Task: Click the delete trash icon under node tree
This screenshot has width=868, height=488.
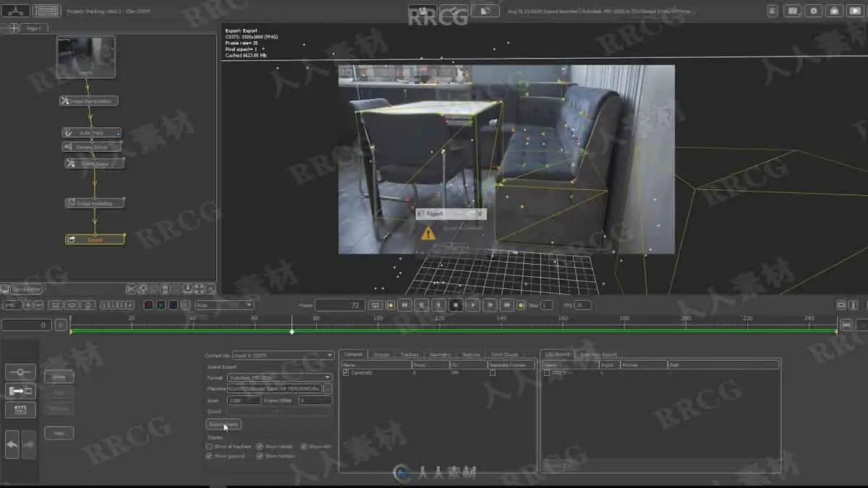Action: (x=165, y=288)
